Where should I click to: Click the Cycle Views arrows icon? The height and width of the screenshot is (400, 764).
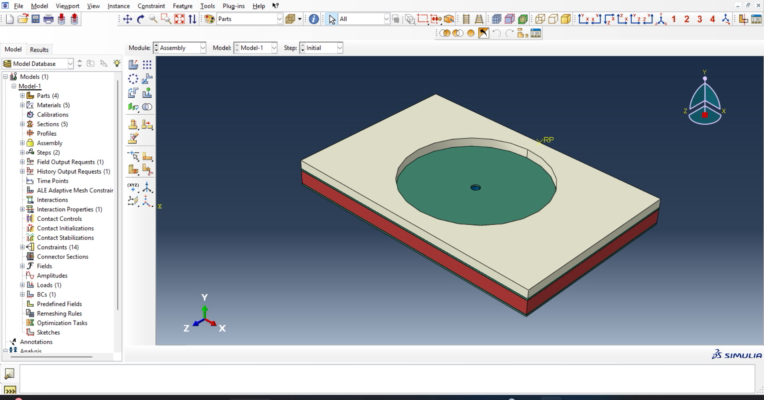point(192,19)
